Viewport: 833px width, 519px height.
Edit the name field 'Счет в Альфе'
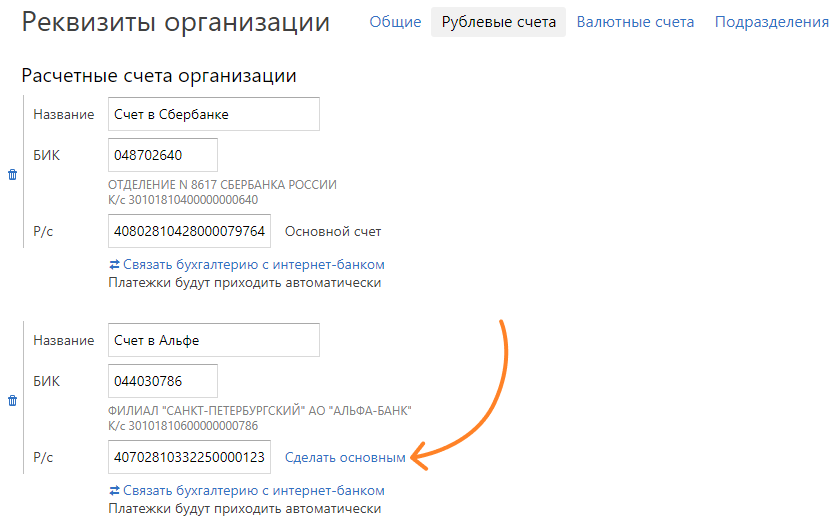pos(214,340)
